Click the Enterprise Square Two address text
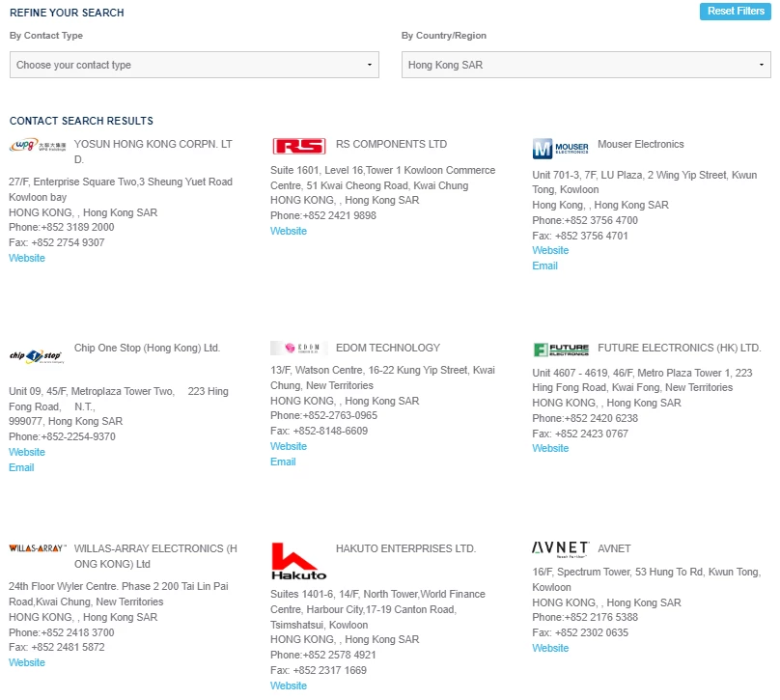 pos(121,189)
